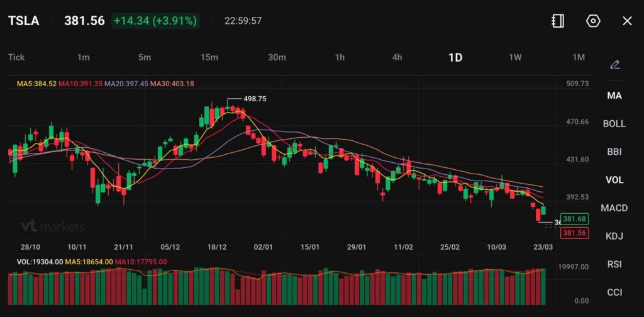
Task: Toggle the BOLL indicator
Action: point(614,123)
